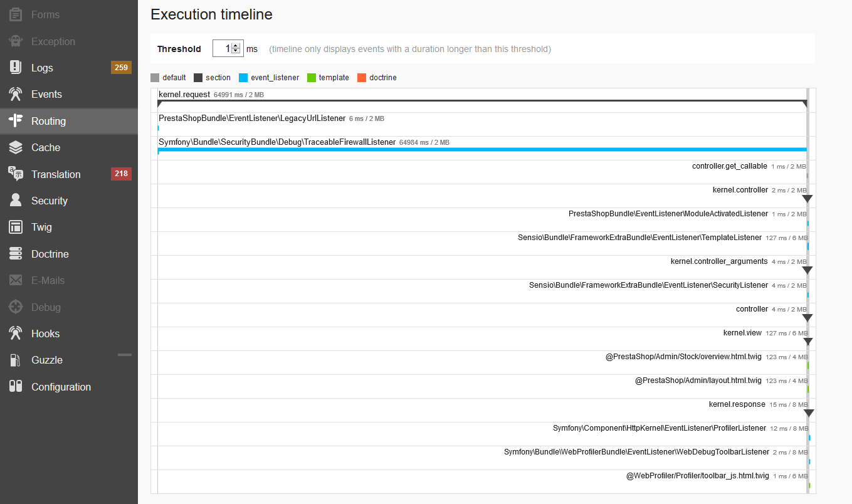852x504 pixels.
Task: Click the Threshold value input field
Action: [x=228, y=49]
